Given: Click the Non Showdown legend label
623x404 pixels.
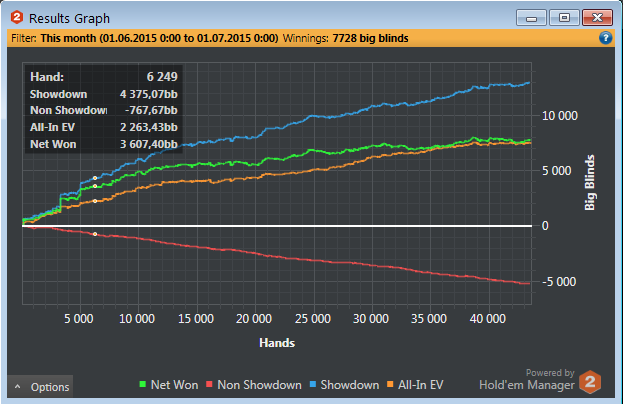Looking at the screenshot, I should coord(259,385).
